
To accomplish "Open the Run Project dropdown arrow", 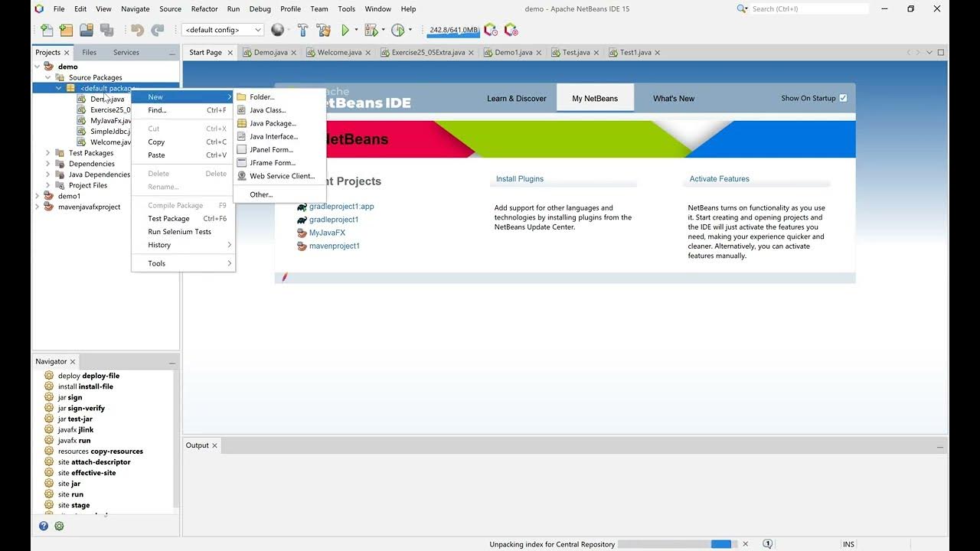I will (356, 30).
